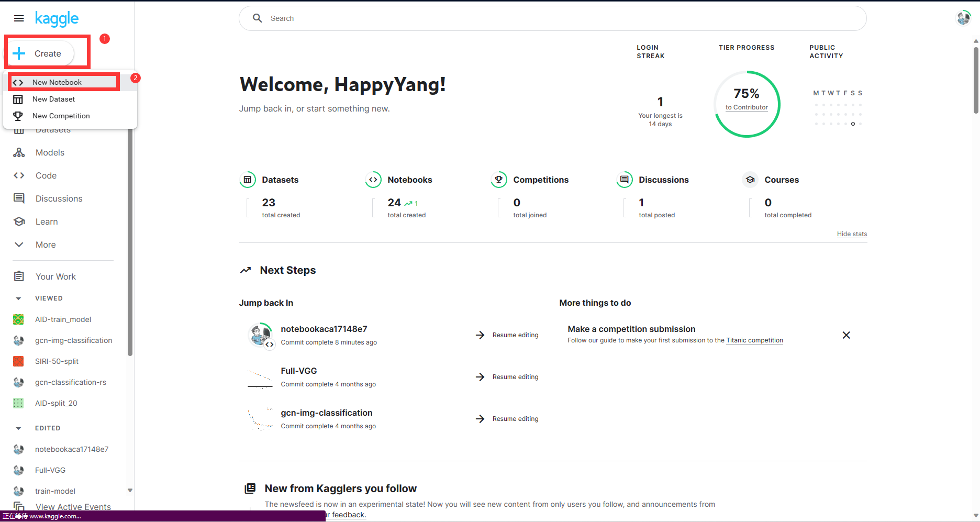The width and height of the screenshot is (980, 522).
Task: Click the Code brackets icon in sidebar
Action: tap(19, 175)
